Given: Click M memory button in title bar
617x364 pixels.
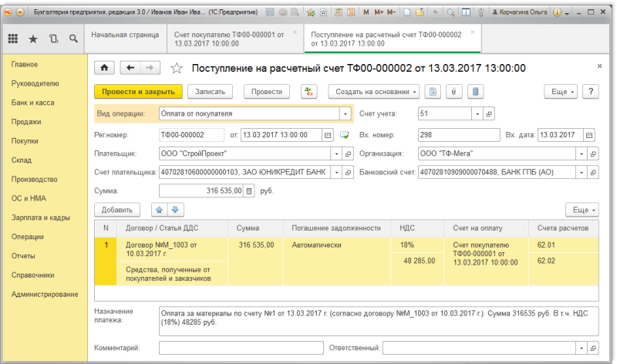Looking at the screenshot, I should tap(366, 12).
